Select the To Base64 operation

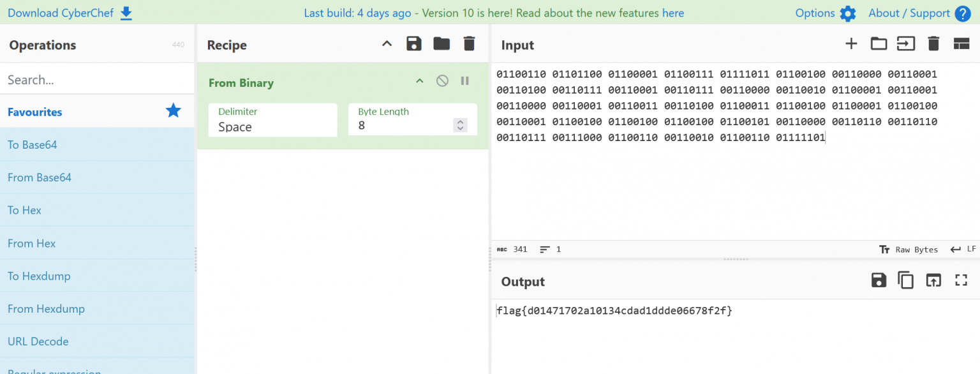(x=32, y=145)
